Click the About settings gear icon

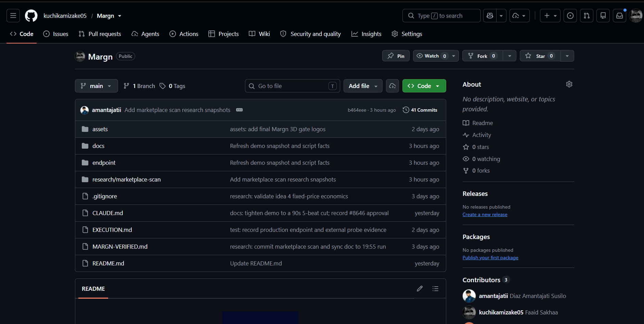pos(569,84)
